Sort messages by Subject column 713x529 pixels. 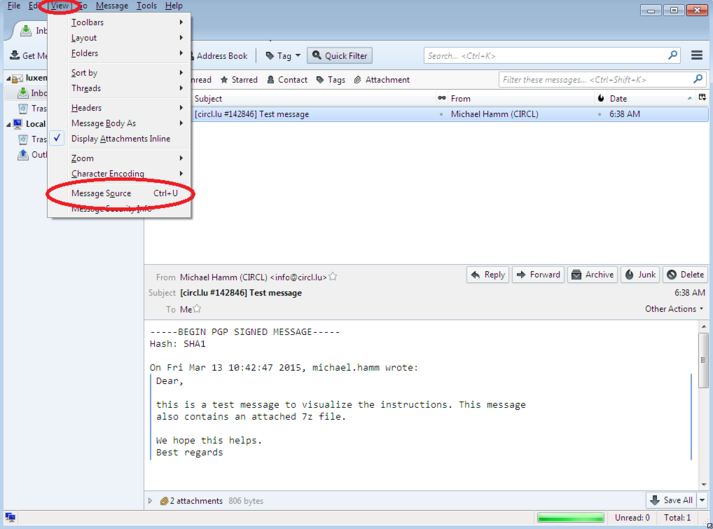coord(314,99)
